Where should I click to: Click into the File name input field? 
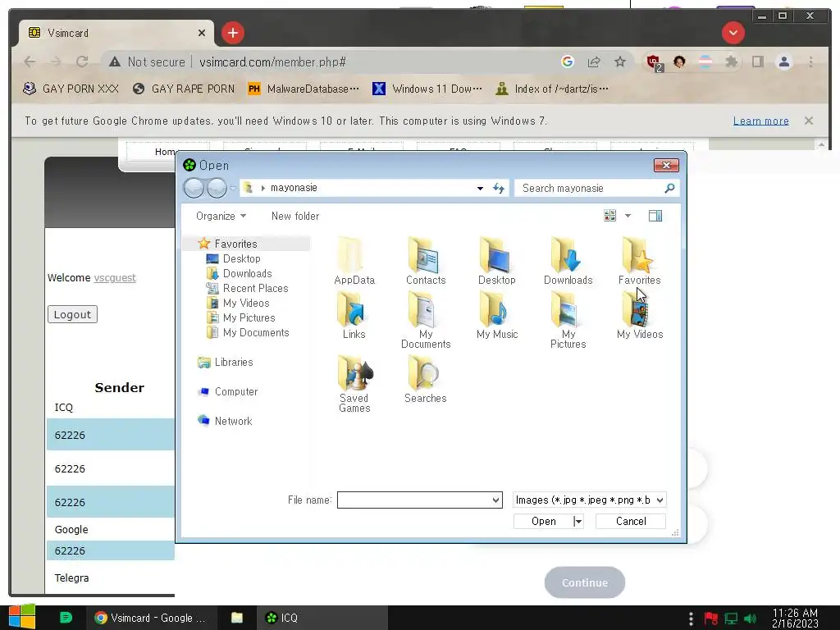tap(414, 500)
